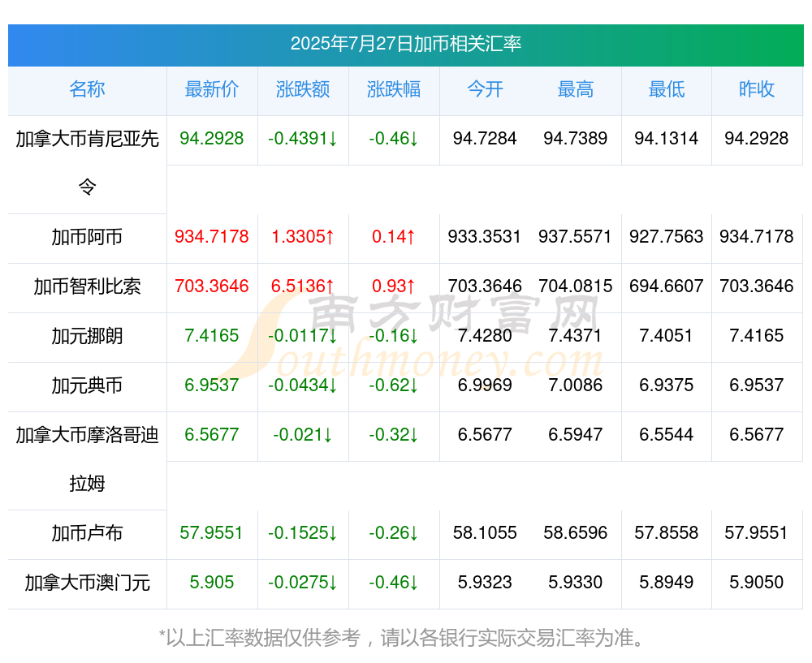Click the 加币智利比索 row name

pyautogui.click(x=87, y=286)
